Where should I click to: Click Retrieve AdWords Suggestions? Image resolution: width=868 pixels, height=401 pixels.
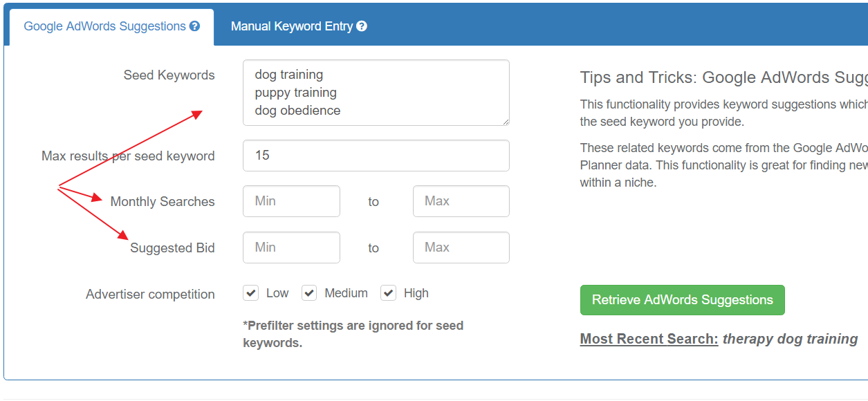[682, 300]
